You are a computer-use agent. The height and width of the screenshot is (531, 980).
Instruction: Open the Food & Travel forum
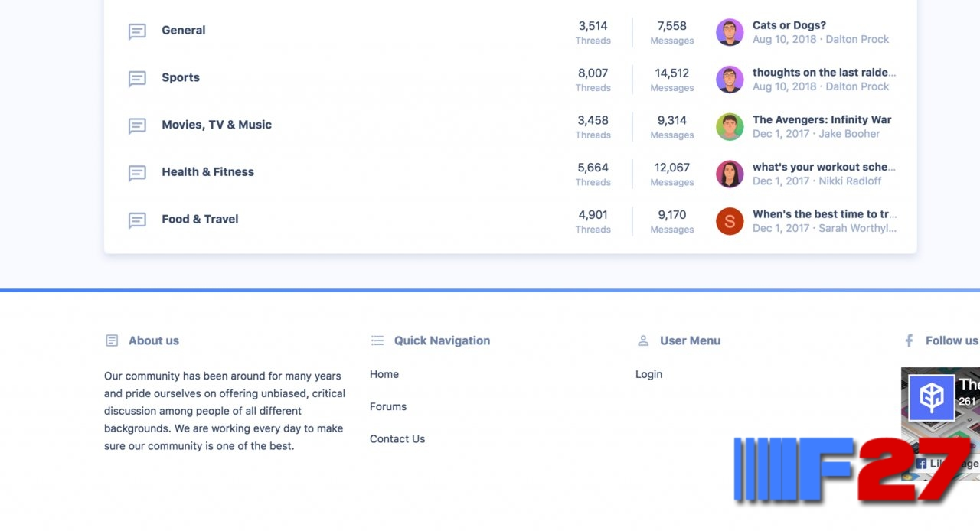pyautogui.click(x=200, y=219)
